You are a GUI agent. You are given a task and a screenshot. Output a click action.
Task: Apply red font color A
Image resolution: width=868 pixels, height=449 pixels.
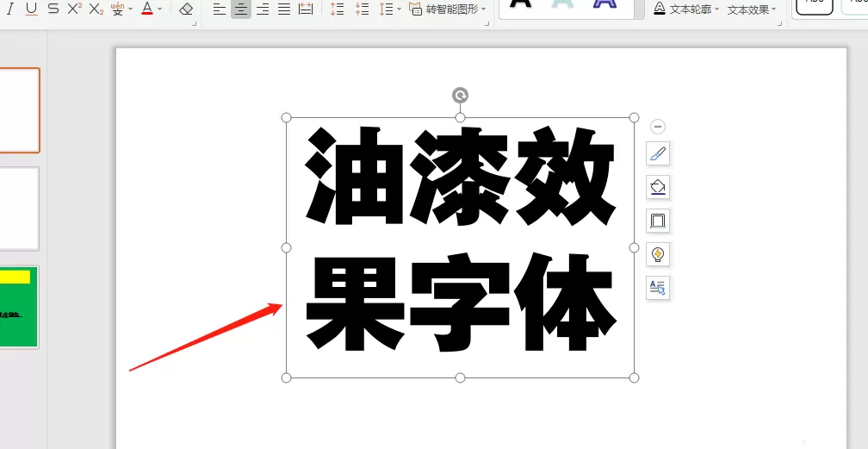(147, 9)
